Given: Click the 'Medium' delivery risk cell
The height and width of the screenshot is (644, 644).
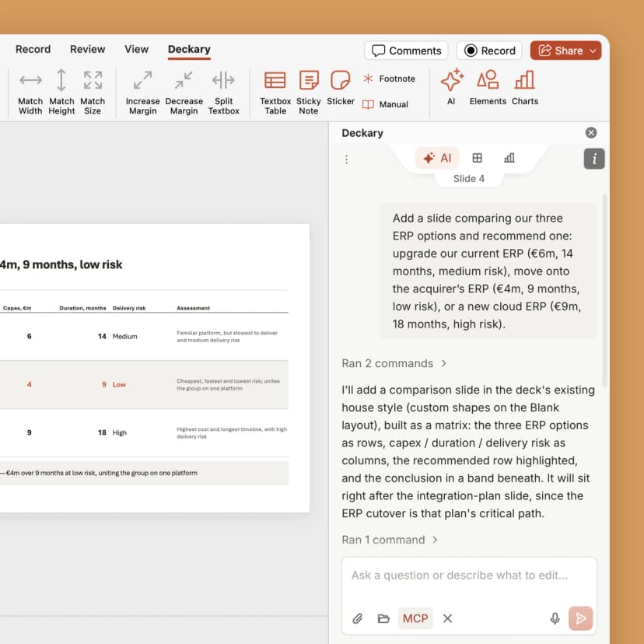Looking at the screenshot, I should 125,336.
